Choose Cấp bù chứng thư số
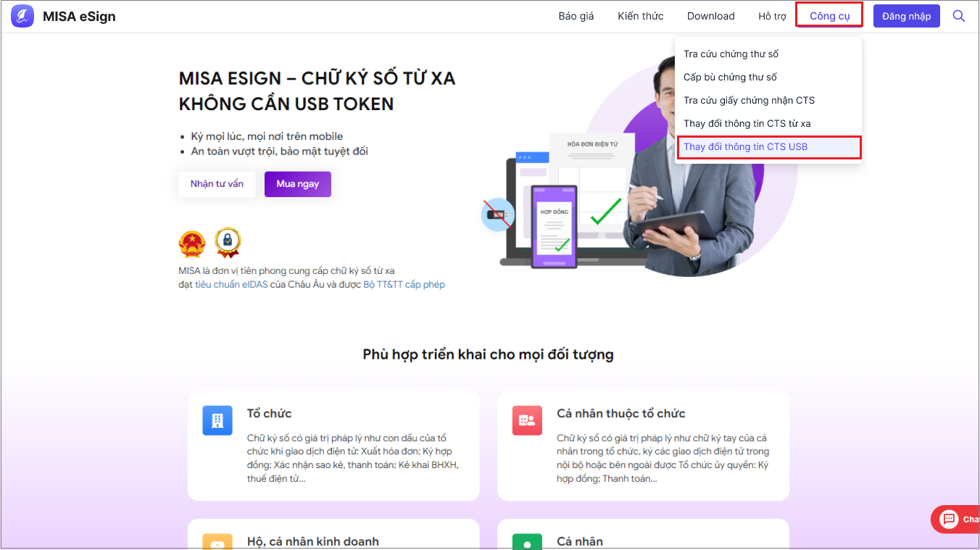 (x=730, y=77)
